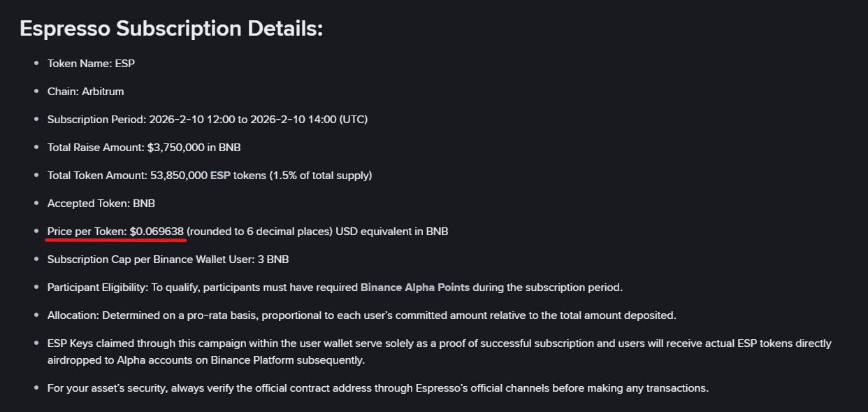Click the rounded to 6 decimal places note

259,232
